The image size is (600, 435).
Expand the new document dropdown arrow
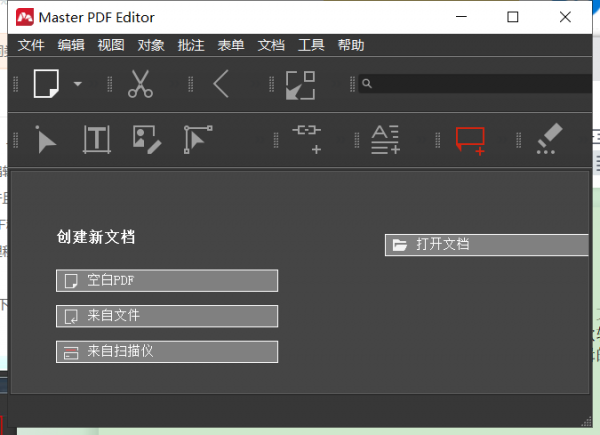click(78, 84)
